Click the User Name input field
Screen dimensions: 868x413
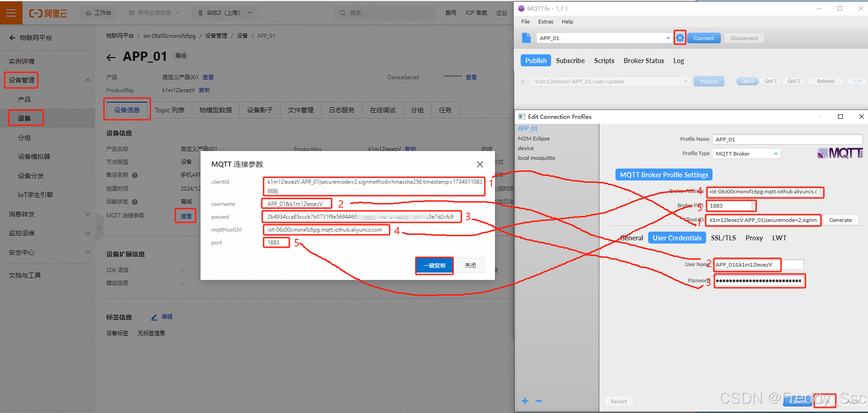[759, 265]
